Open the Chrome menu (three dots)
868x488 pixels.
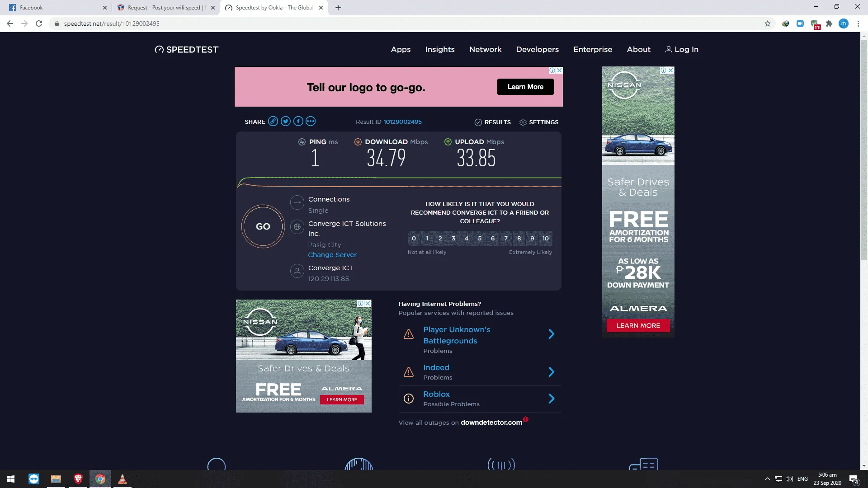858,23
